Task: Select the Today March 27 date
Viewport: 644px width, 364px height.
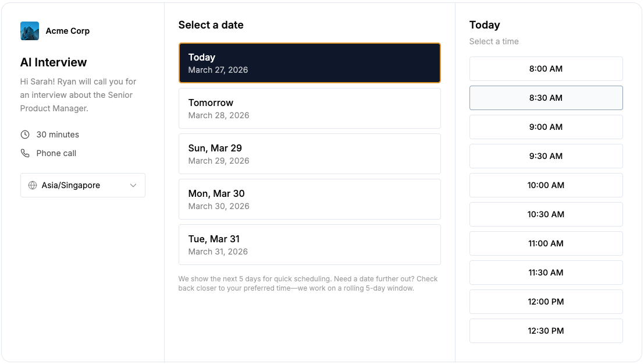Action: click(x=309, y=63)
